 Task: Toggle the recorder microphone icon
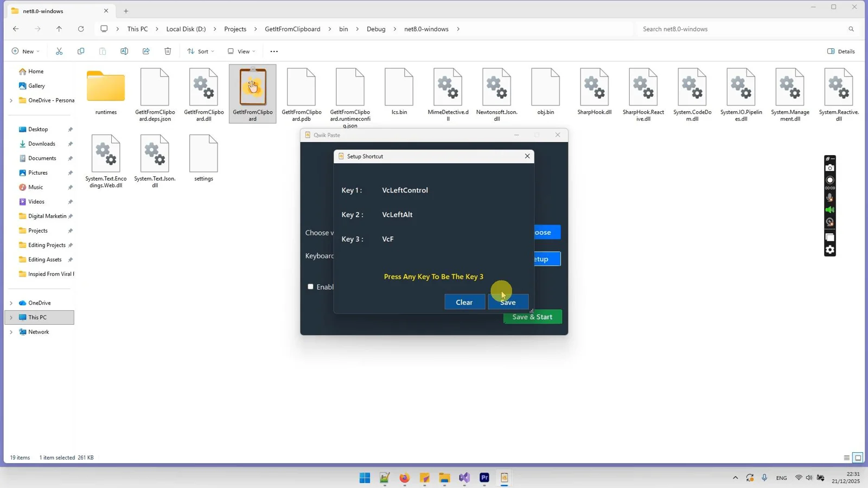pyautogui.click(x=829, y=197)
